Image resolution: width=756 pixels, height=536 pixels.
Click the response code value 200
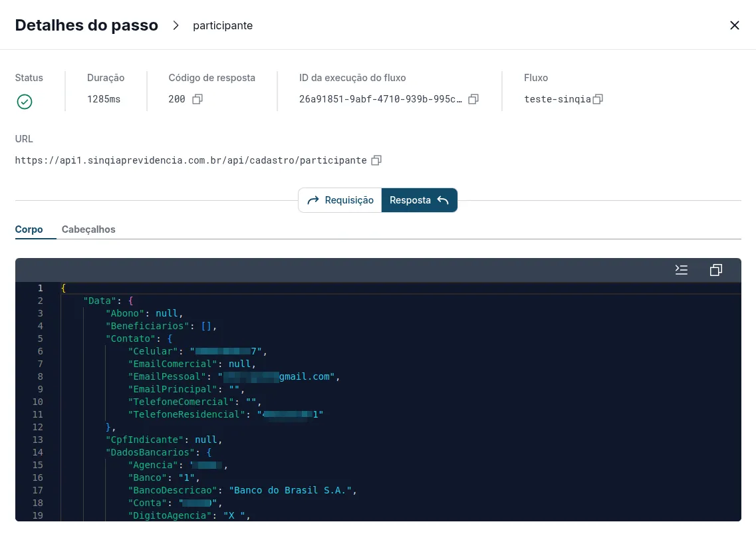coord(176,99)
